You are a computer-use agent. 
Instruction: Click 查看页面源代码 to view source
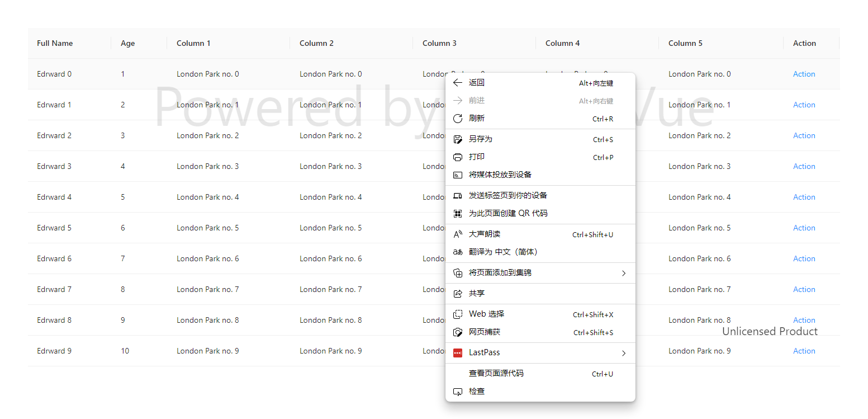pos(496,373)
